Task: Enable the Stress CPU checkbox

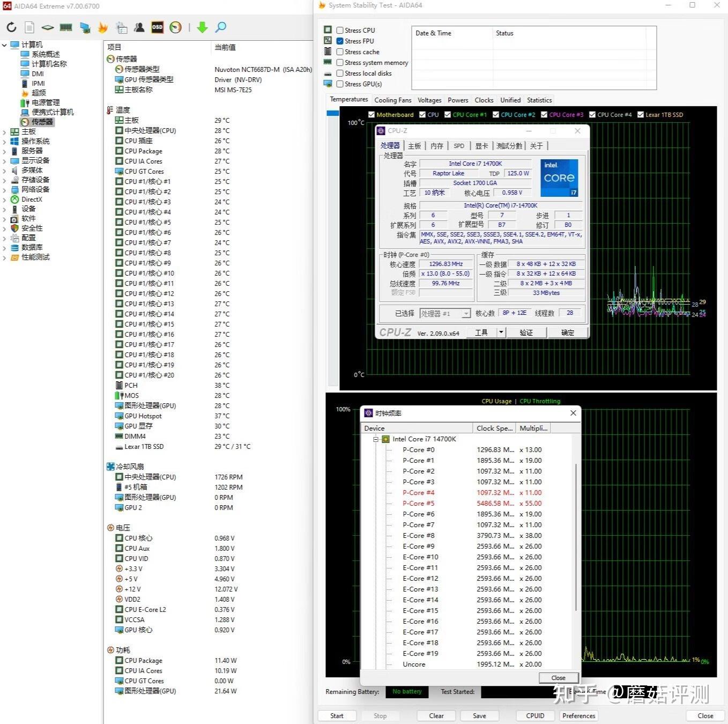Action: click(x=340, y=30)
